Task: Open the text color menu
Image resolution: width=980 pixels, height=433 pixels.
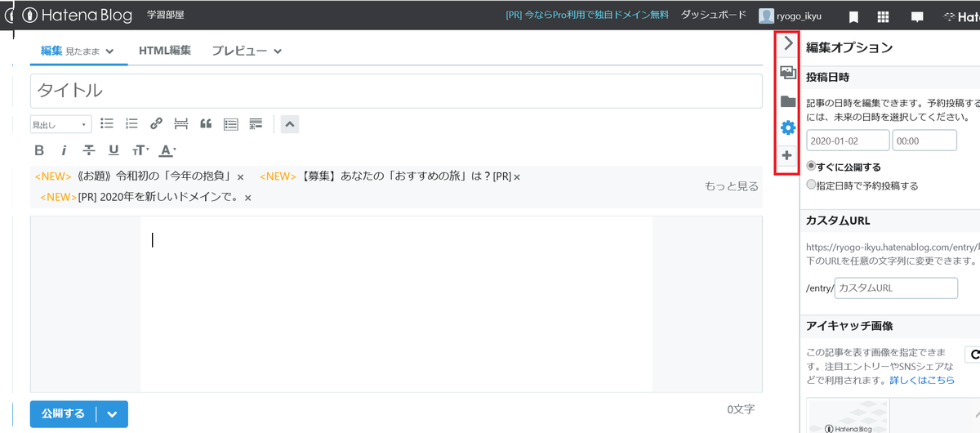Action: (167, 150)
